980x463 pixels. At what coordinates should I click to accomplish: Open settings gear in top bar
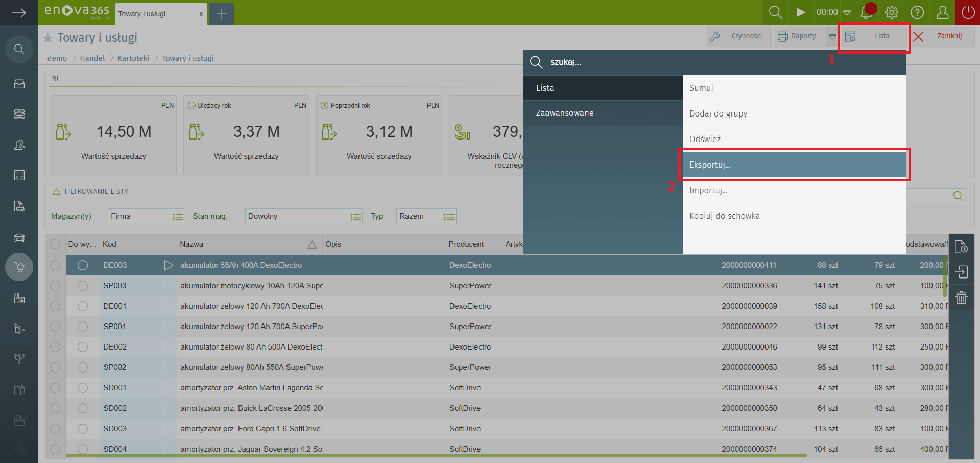(x=892, y=12)
